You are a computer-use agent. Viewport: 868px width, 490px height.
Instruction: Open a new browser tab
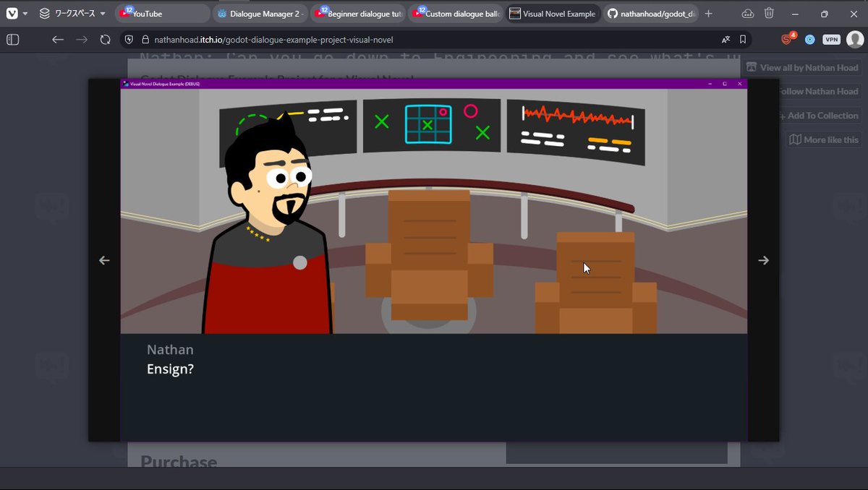tap(707, 13)
